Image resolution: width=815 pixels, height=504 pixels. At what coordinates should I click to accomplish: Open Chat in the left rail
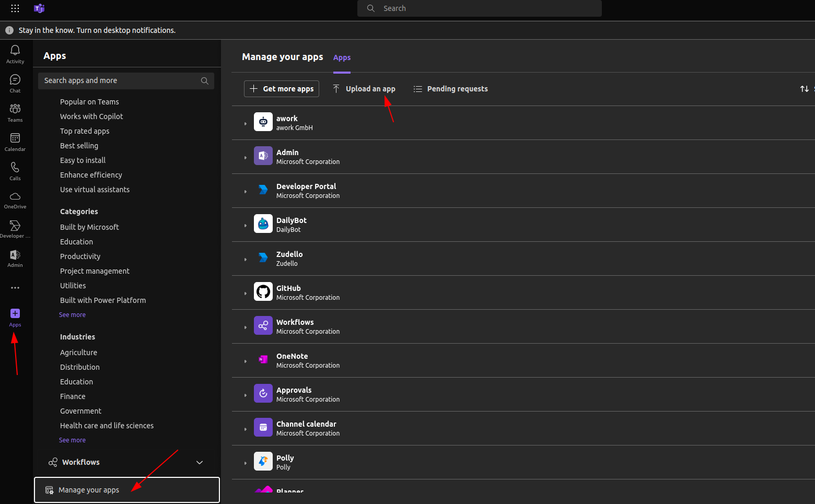[x=15, y=83]
